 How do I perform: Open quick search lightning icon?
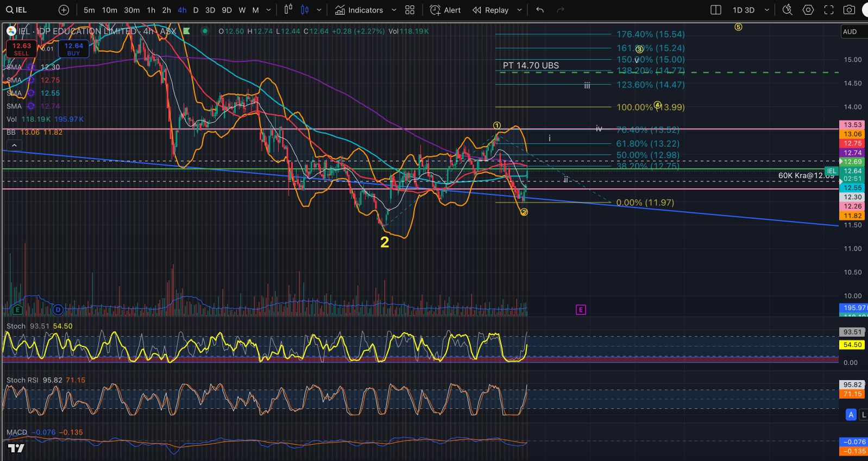click(x=787, y=10)
